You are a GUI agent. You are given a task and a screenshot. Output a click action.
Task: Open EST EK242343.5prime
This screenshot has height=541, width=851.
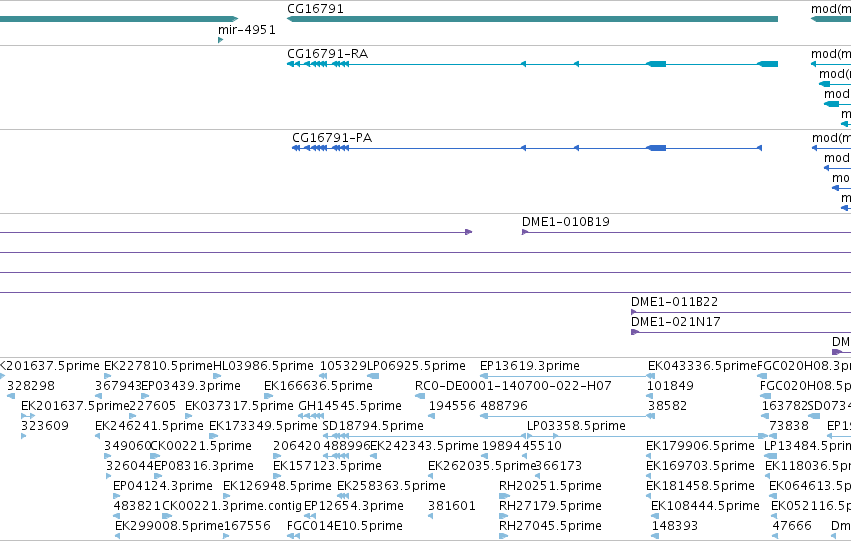coord(424,446)
